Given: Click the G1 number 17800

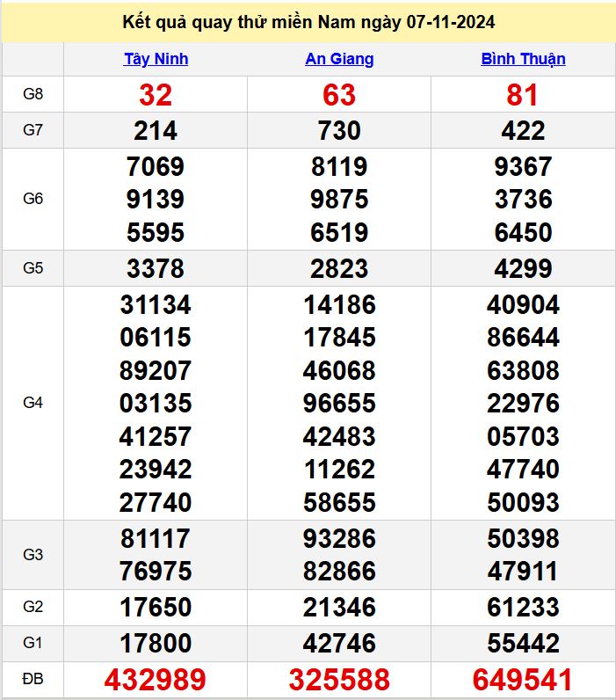Looking at the screenshot, I should coord(156,644).
